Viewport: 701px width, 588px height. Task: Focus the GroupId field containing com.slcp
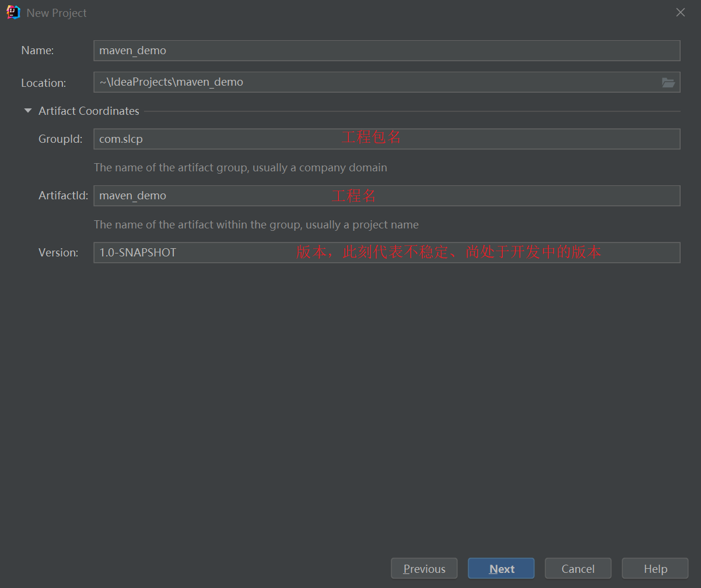click(x=387, y=139)
